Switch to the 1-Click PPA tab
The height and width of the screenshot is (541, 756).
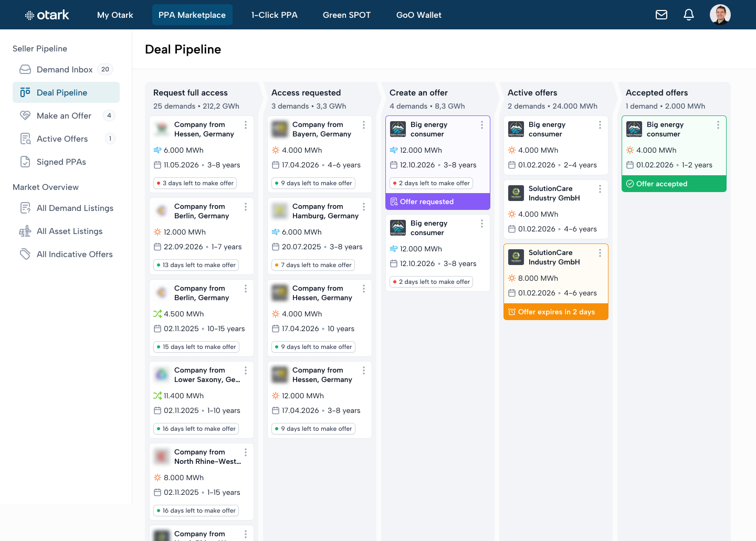[x=274, y=15]
